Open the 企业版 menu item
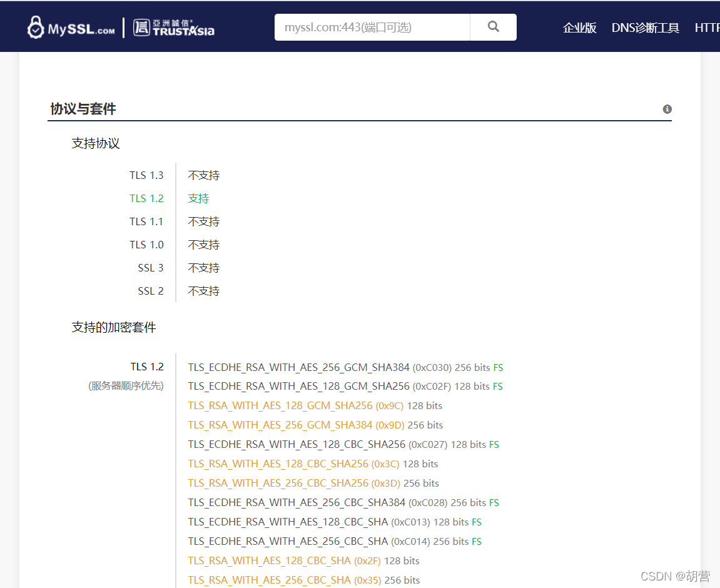 click(579, 28)
